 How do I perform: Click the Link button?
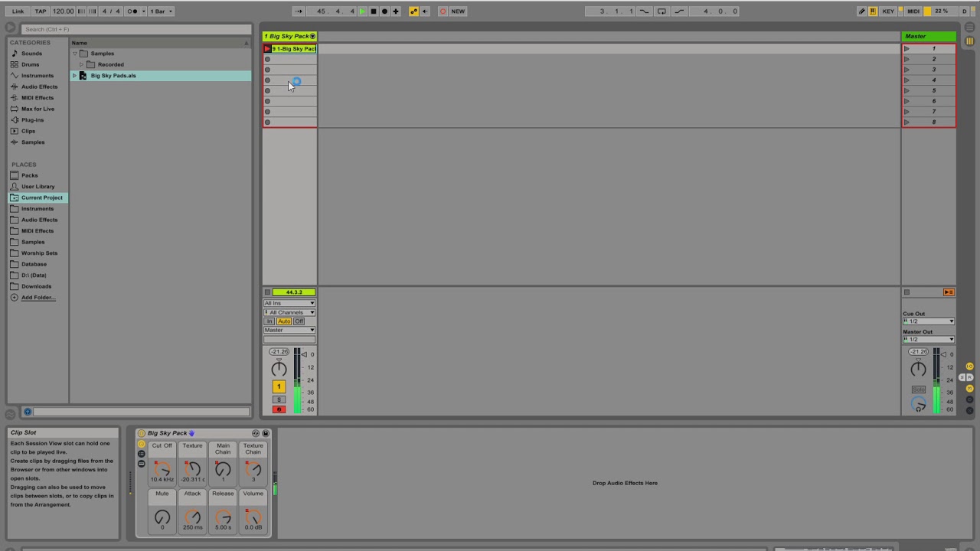coord(18,11)
